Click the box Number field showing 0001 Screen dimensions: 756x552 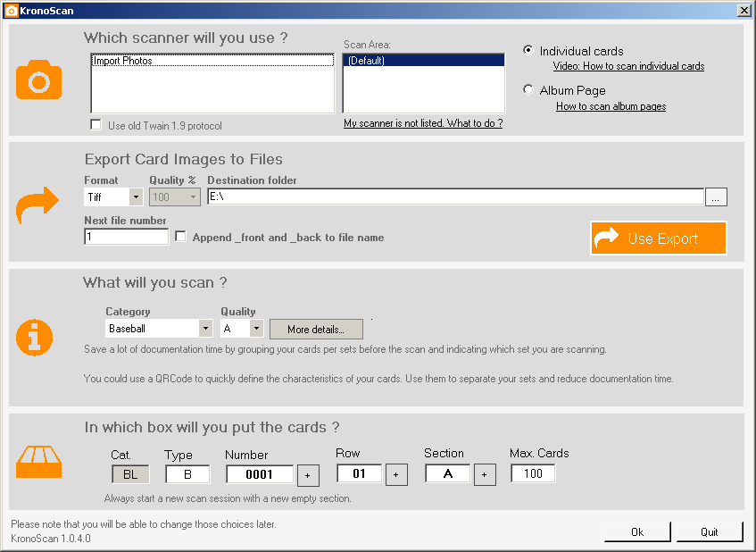[260, 474]
